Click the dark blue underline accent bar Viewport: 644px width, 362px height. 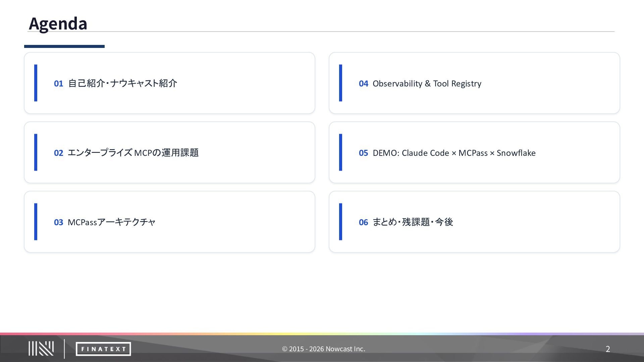(64, 46)
